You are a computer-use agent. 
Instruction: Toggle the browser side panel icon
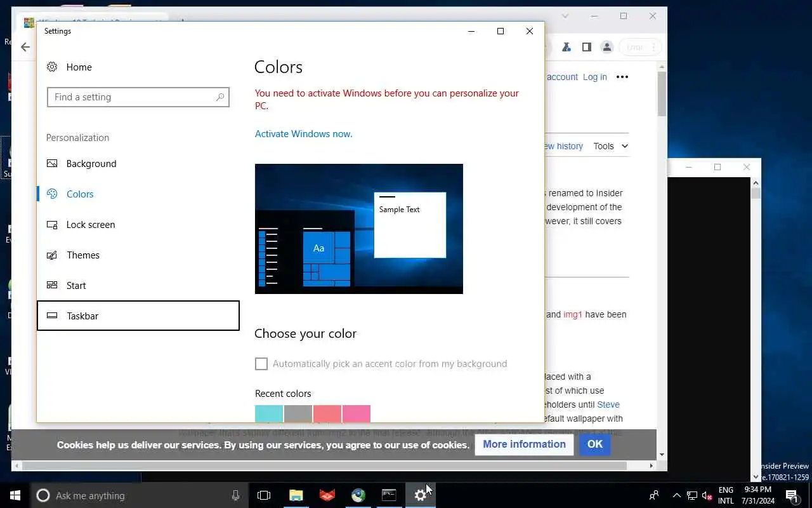[x=587, y=47]
